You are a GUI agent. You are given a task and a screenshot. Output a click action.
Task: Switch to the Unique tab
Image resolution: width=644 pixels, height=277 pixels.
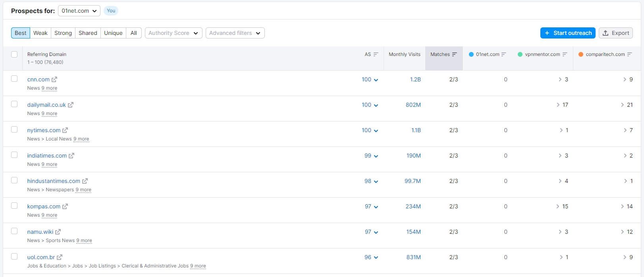pyautogui.click(x=113, y=33)
